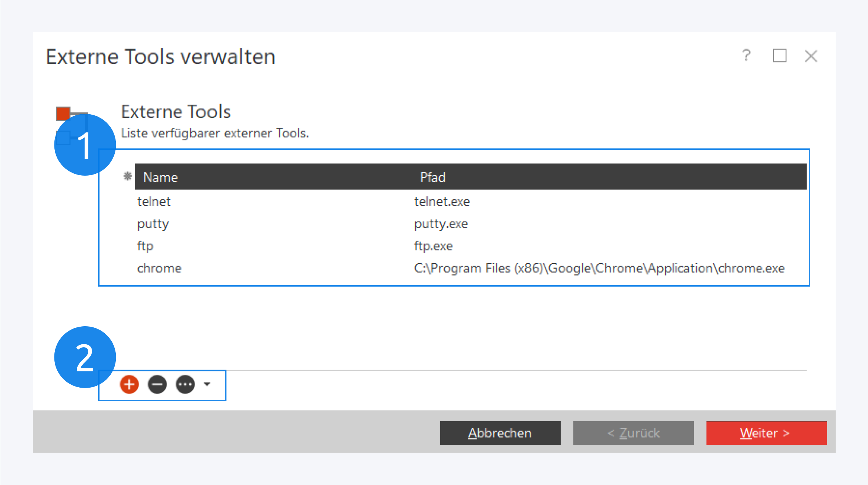Close the Externe Tools verwalten dialog
Image resolution: width=868 pixels, height=485 pixels.
tap(811, 56)
